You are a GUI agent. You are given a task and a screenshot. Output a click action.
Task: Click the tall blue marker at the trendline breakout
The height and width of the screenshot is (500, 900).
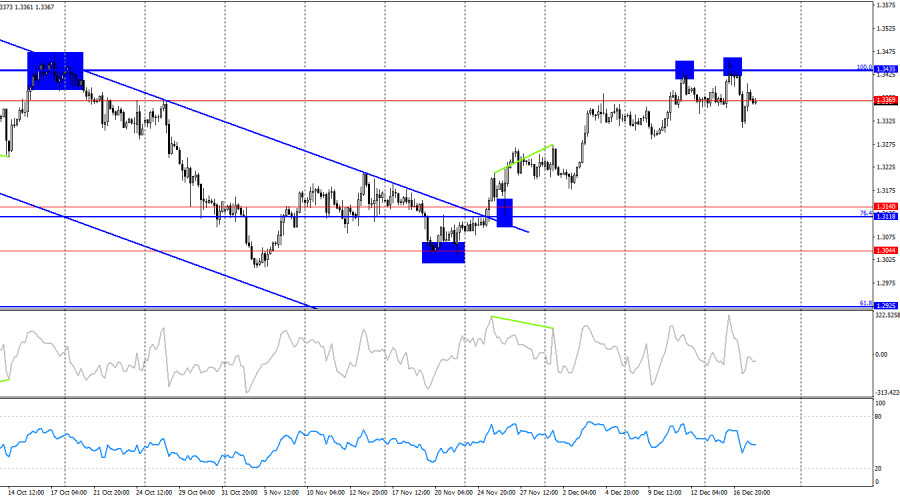click(x=505, y=213)
